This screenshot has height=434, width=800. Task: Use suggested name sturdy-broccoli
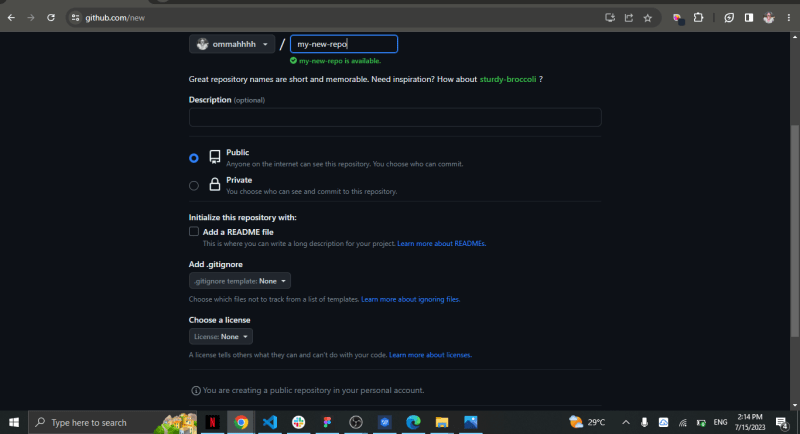click(x=508, y=79)
